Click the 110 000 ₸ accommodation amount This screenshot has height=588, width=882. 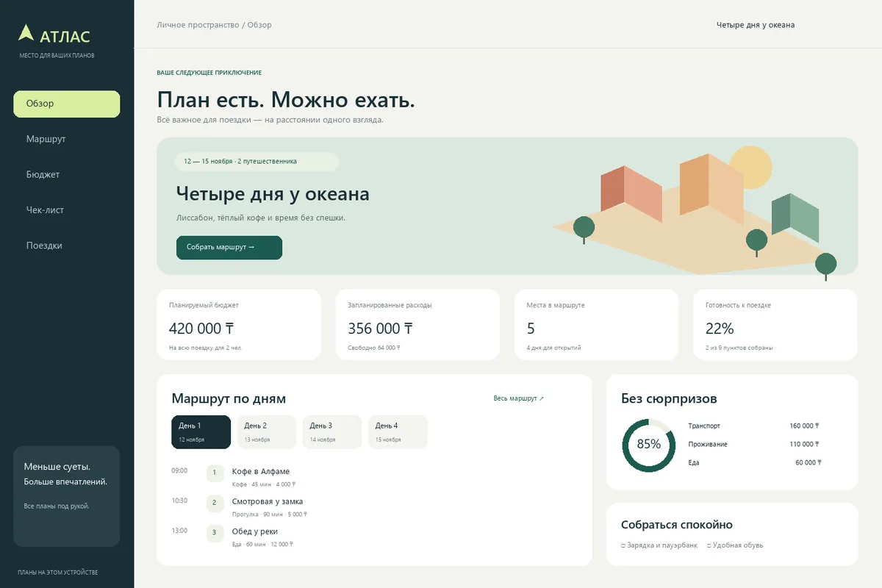pos(804,444)
